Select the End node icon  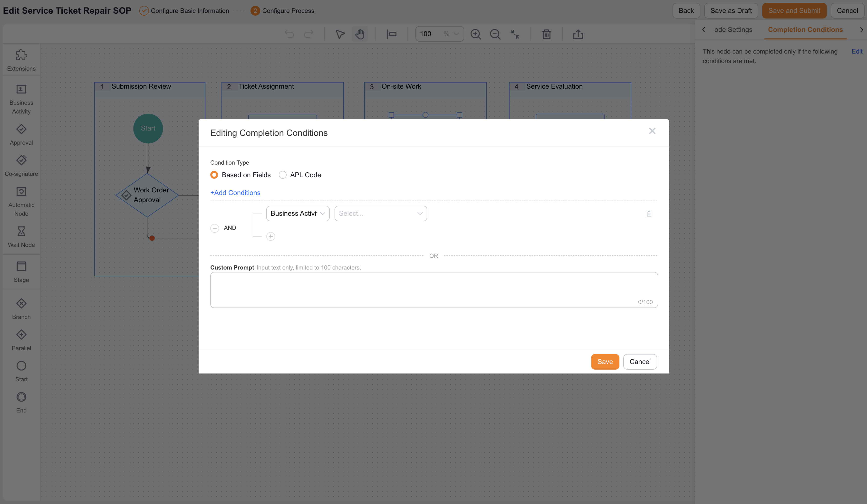click(x=21, y=397)
